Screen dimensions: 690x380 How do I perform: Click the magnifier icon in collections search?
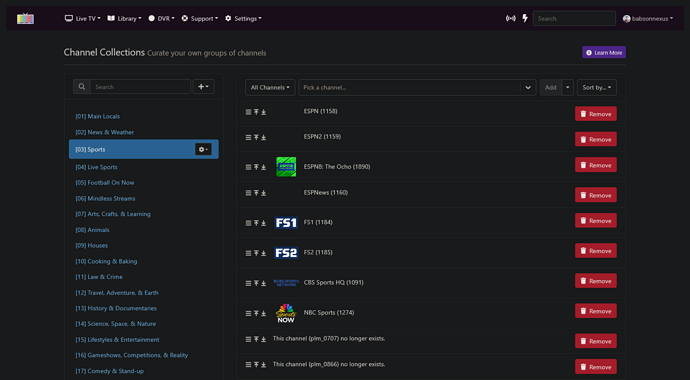point(82,87)
